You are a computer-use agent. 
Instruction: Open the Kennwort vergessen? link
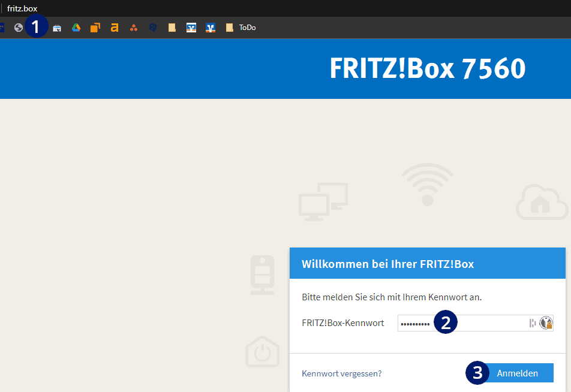point(342,373)
